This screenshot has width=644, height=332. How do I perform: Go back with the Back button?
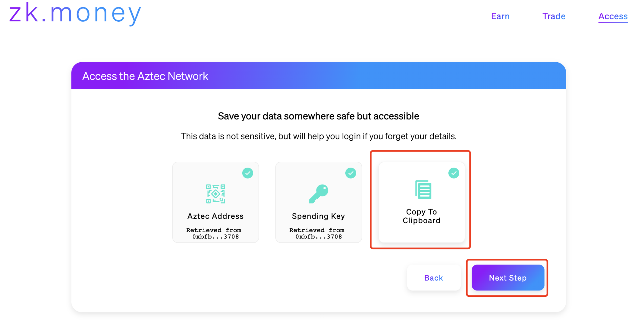click(x=433, y=278)
